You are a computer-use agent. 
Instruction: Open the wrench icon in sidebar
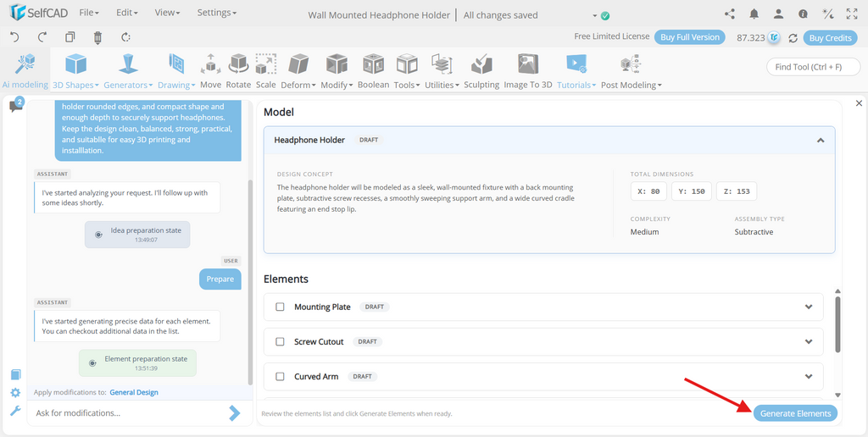[15, 411]
